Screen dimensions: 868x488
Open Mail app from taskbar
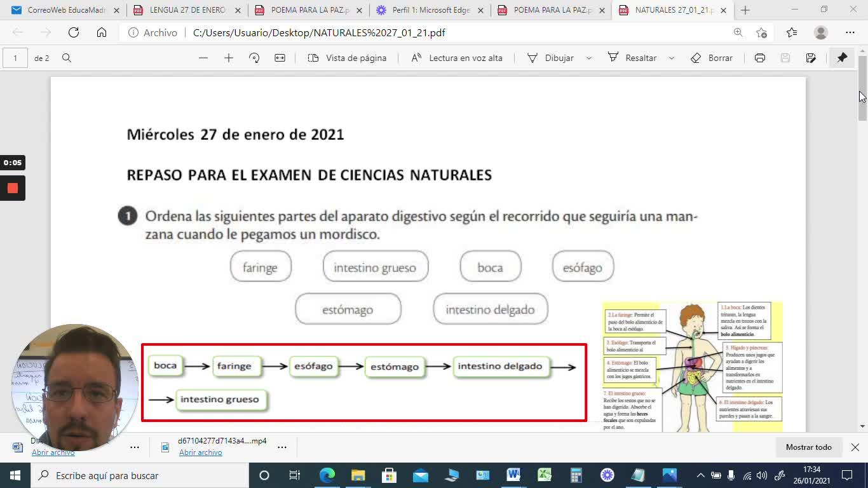click(420, 475)
